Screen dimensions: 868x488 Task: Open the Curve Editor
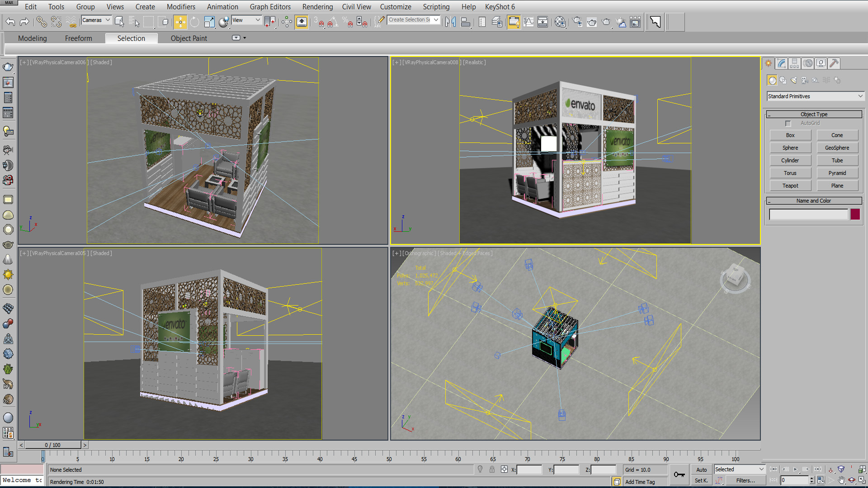coord(528,22)
